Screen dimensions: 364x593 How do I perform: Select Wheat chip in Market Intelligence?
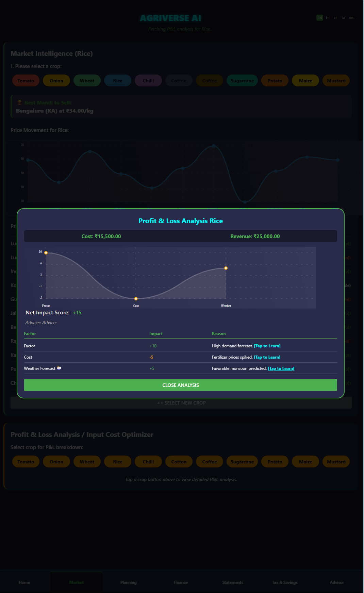(87, 81)
